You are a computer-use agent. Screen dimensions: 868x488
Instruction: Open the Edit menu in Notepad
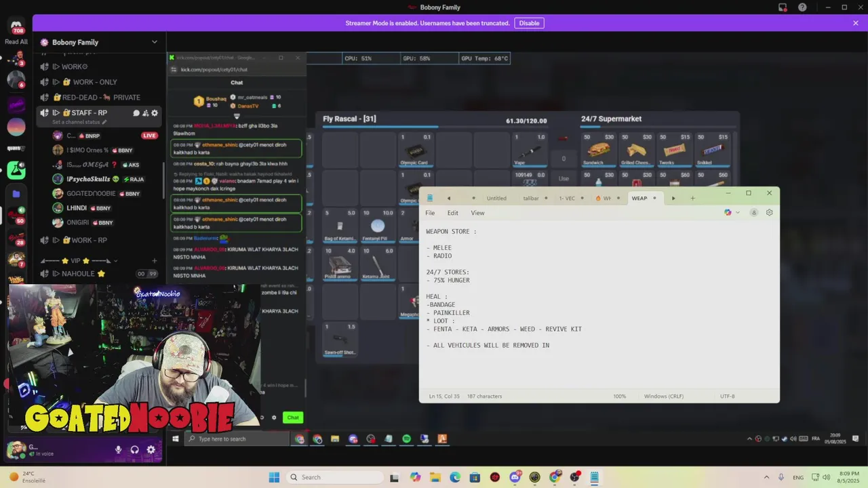pos(452,213)
